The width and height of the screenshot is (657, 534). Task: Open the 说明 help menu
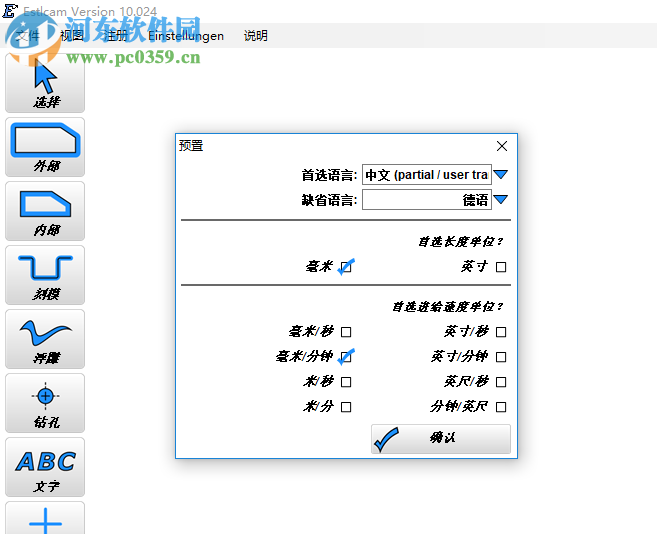pyautogui.click(x=256, y=36)
